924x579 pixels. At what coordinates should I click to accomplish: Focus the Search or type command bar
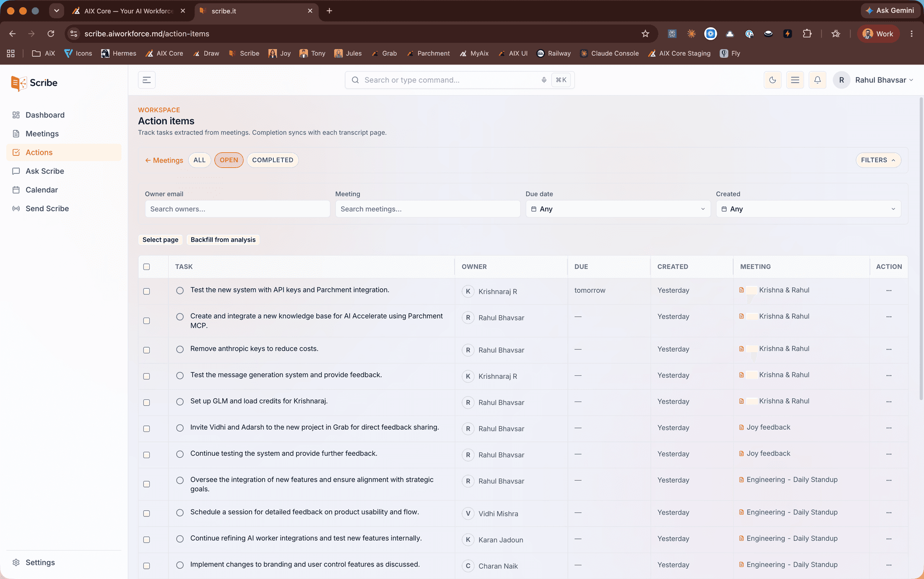(x=460, y=80)
